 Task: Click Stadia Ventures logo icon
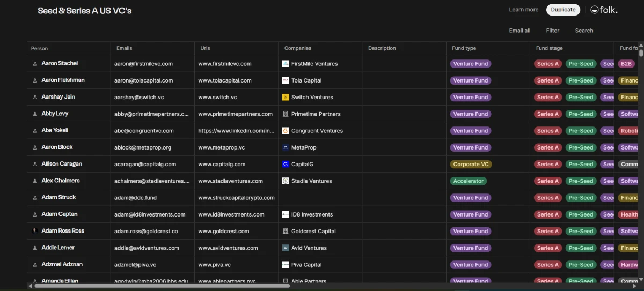tap(286, 181)
